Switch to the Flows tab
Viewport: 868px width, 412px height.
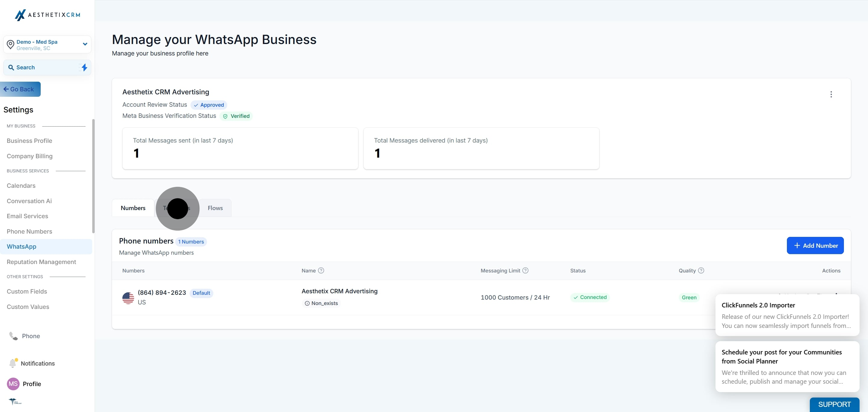215,208
